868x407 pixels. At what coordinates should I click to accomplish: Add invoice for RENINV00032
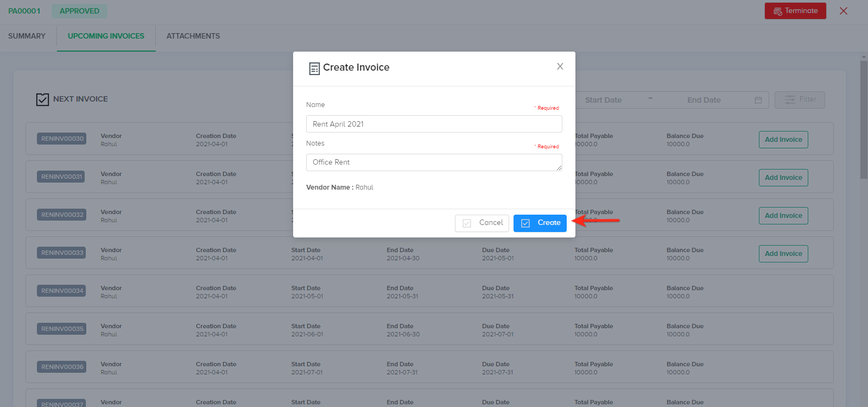783,216
